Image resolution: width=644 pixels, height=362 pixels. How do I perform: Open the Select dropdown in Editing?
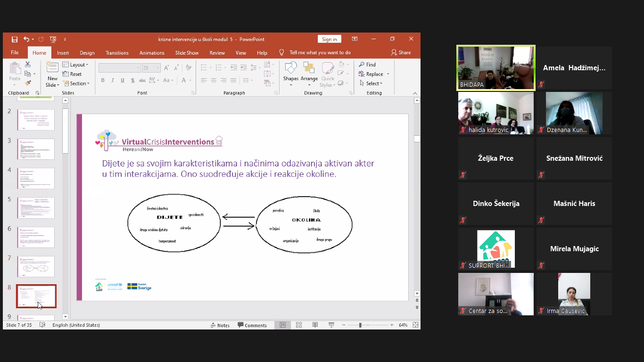click(372, 84)
